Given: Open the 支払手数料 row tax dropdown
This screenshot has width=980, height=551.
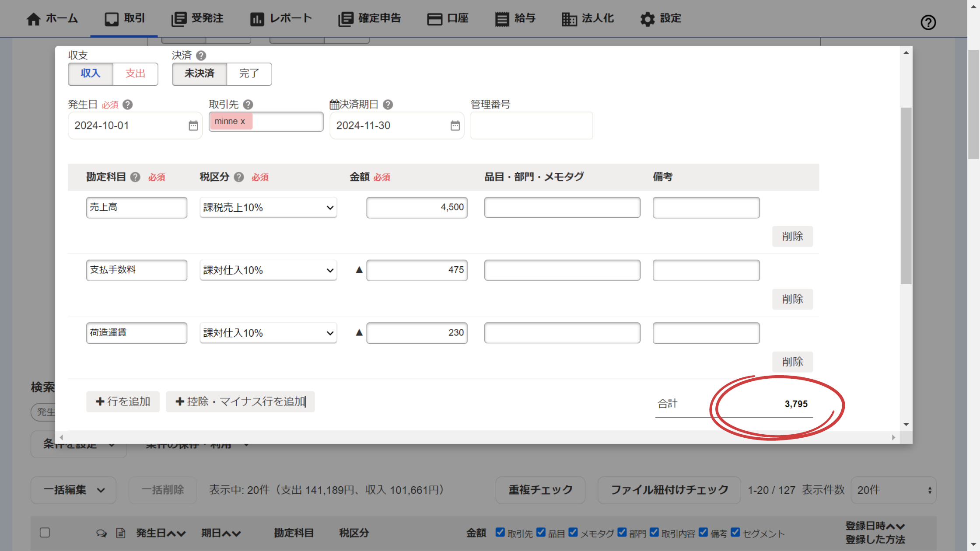Looking at the screenshot, I should 268,270.
